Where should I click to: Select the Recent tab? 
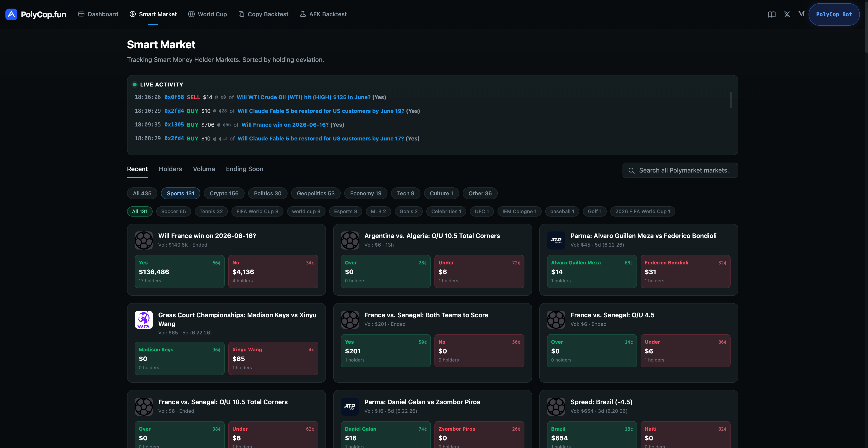(137, 169)
